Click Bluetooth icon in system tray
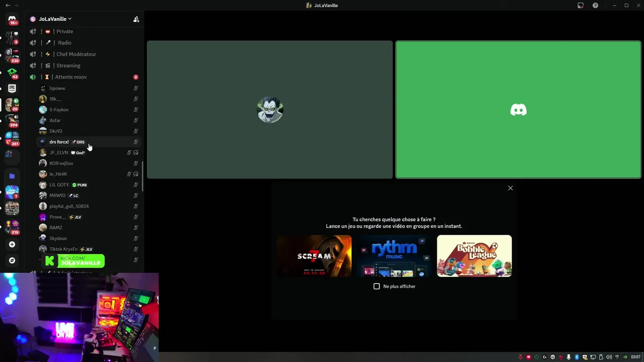The width and height of the screenshot is (644, 362). point(577,357)
